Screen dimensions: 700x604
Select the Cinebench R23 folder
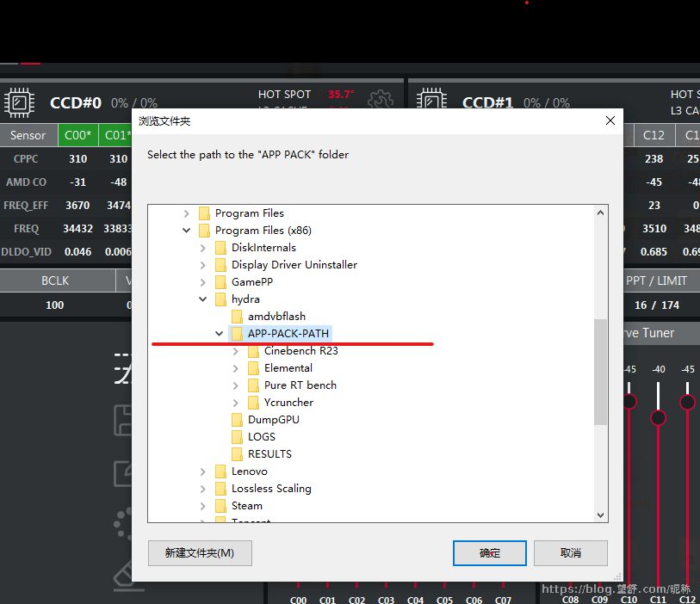click(x=300, y=351)
